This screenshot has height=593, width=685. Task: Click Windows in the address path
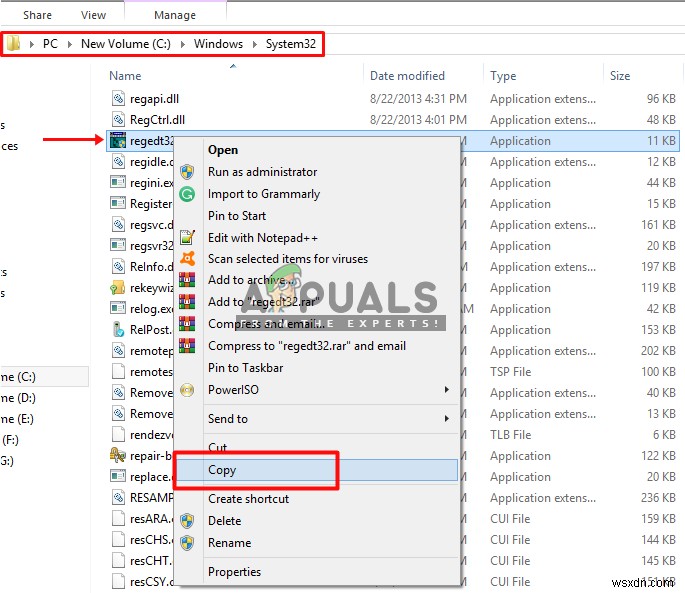click(x=218, y=44)
